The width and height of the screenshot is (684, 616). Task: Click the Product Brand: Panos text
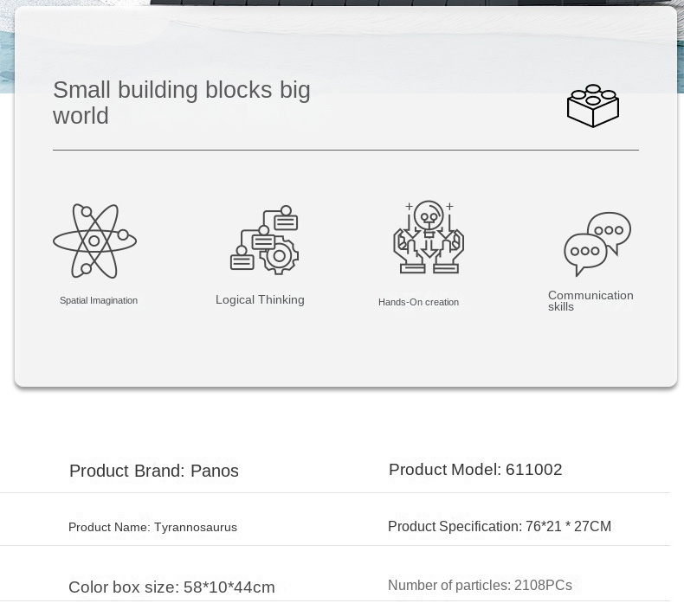(x=153, y=471)
